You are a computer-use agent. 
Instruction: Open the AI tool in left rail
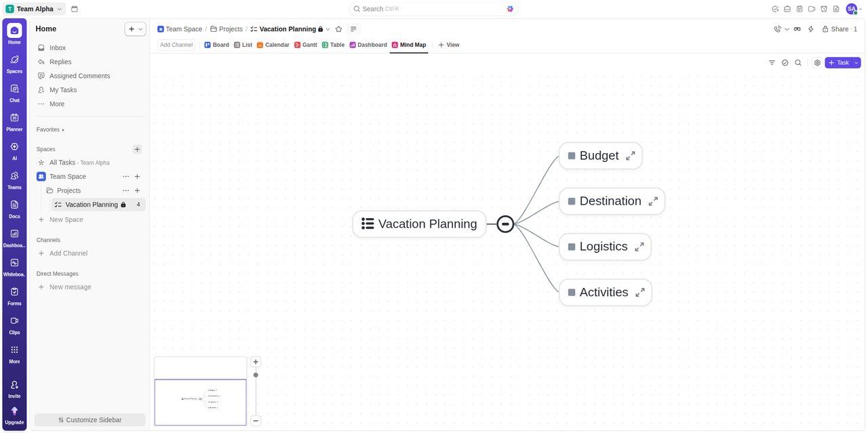(14, 151)
